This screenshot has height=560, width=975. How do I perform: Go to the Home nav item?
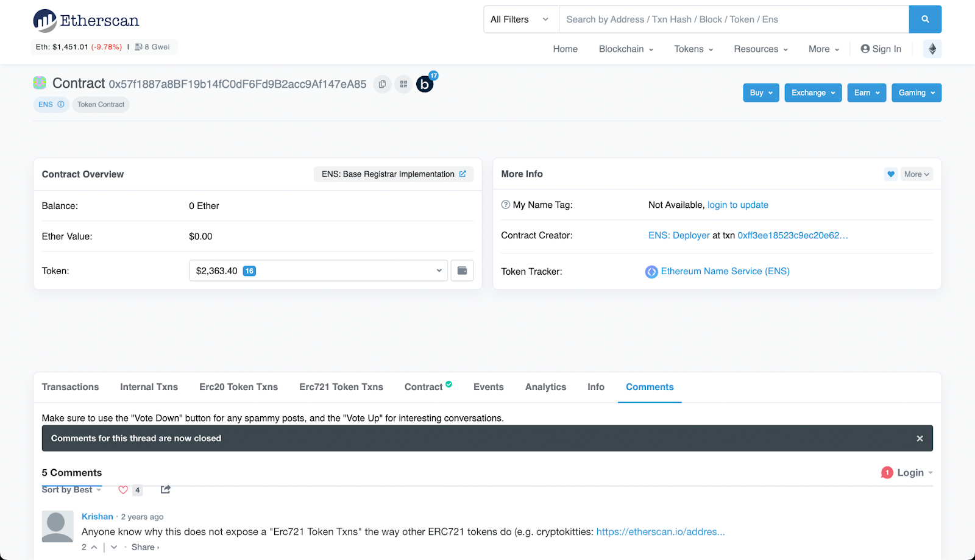point(565,49)
